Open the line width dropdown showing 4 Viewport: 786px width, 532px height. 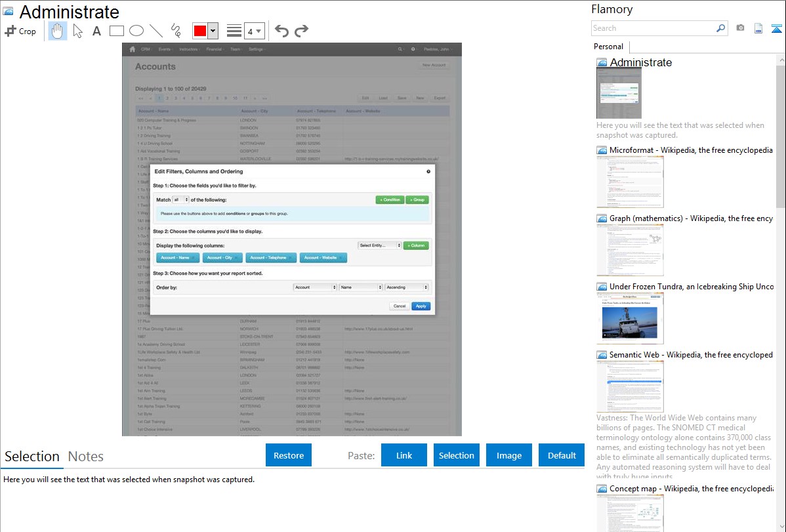255,31
